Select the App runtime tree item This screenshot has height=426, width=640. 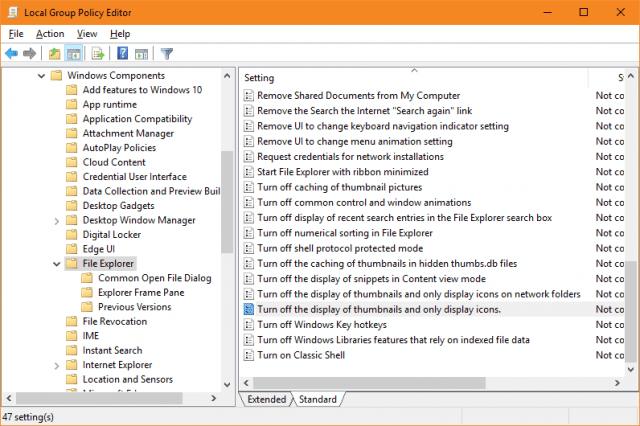[109, 104]
